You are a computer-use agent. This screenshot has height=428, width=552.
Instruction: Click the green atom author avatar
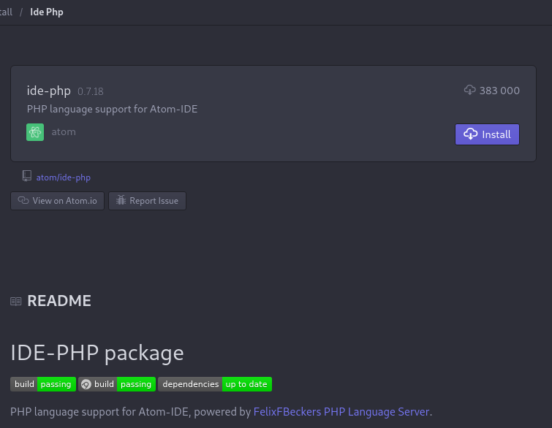coord(35,132)
